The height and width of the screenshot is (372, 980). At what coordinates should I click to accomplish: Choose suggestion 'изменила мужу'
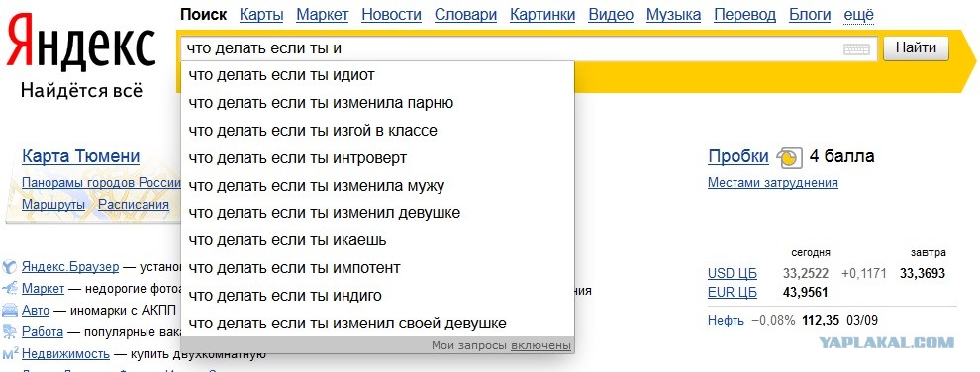point(377,185)
